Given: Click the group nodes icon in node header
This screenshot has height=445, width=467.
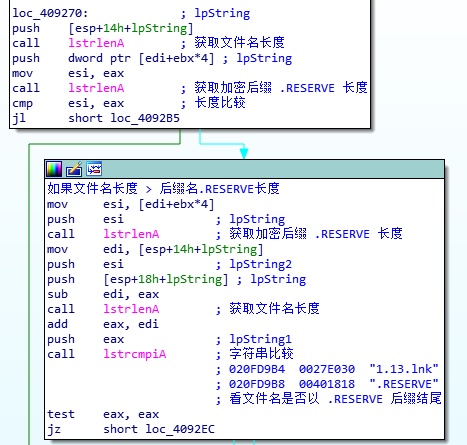Looking at the screenshot, I should point(94,169).
